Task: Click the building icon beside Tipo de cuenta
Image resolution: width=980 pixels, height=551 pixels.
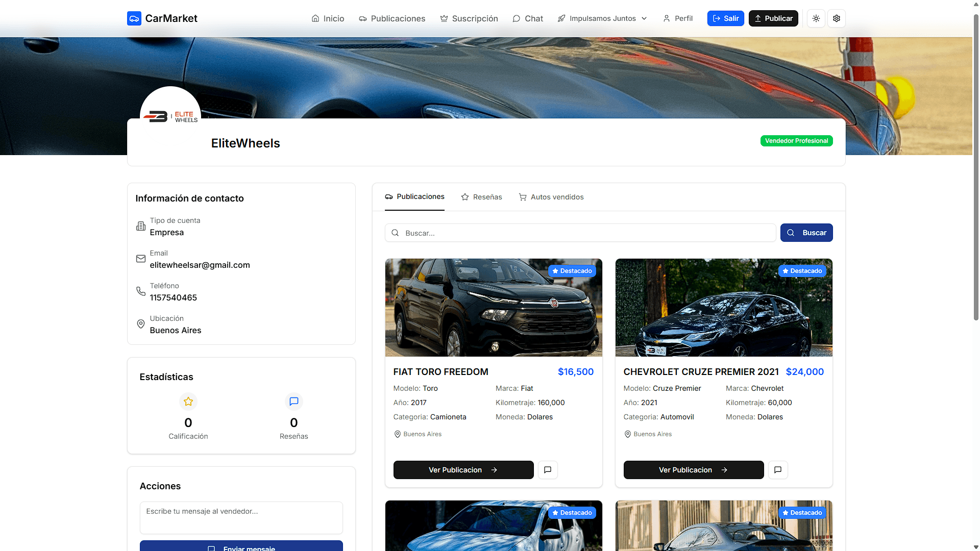Action: tap(141, 226)
